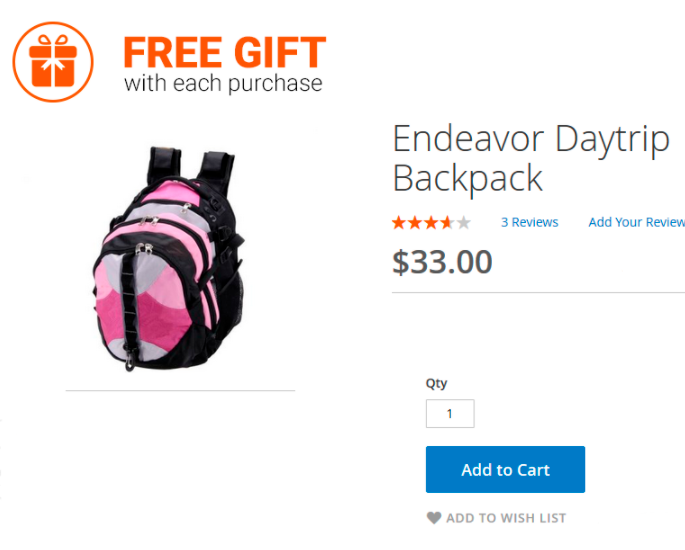Click the Qty label

pos(436,384)
